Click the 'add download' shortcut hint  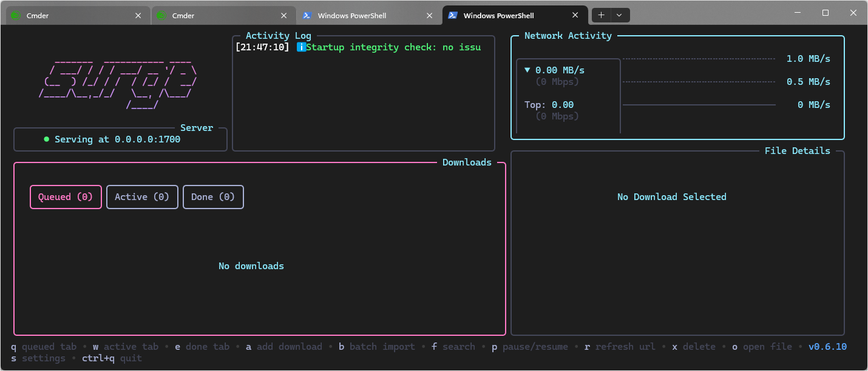(289, 347)
